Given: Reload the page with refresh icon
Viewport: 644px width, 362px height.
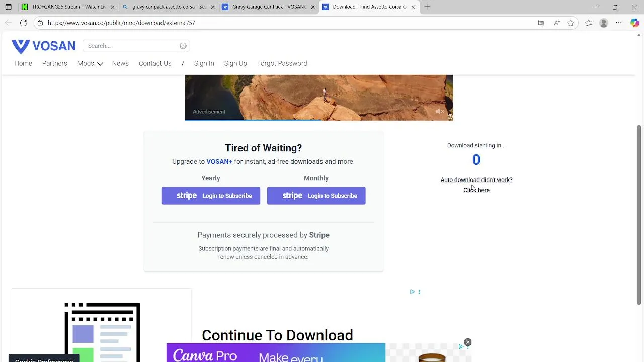Looking at the screenshot, I should coord(23,23).
